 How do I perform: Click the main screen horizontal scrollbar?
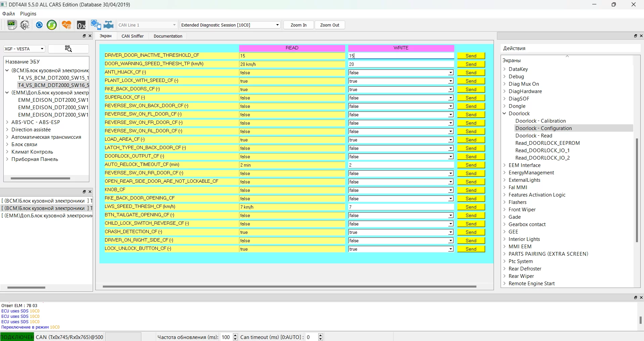[289, 287]
